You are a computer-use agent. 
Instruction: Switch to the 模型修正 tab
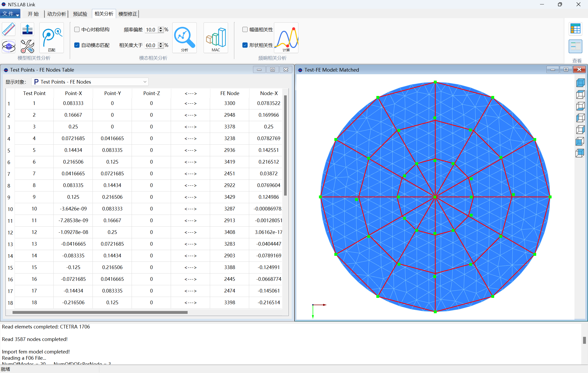click(x=127, y=14)
